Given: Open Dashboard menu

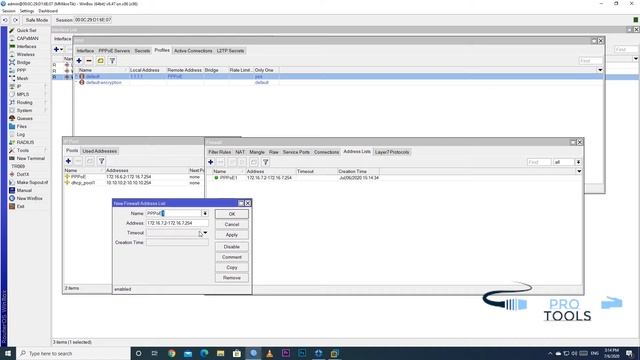Looking at the screenshot, I should pos(48,11).
